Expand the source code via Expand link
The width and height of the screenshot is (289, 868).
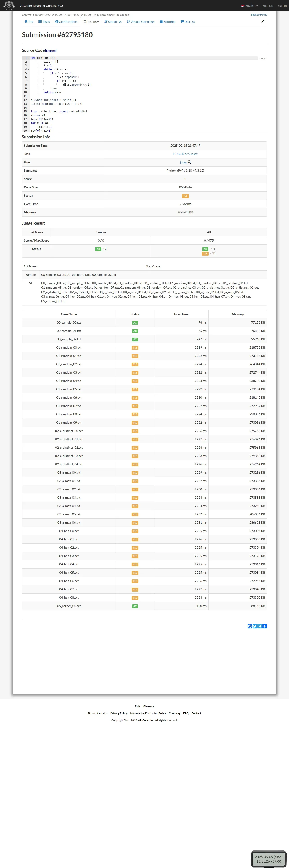click(x=51, y=51)
